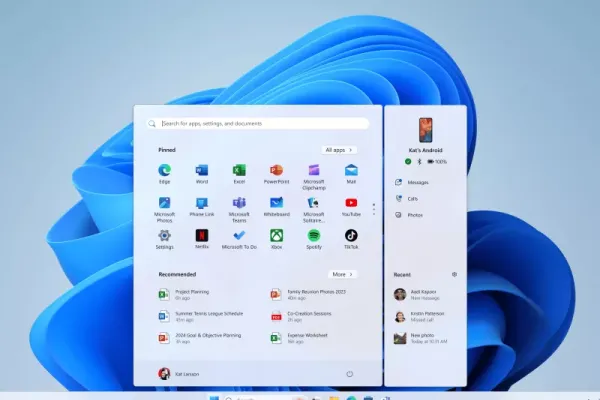Open Microsoft To Do
Image resolution: width=600 pixels, height=400 pixels.
(x=239, y=239)
